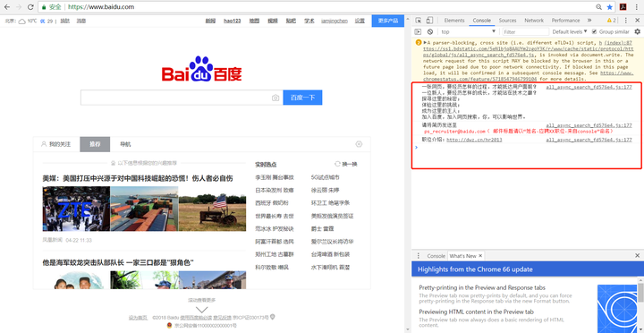Viewport: 644px width, 333px height.
Task: Open the drawer three-dot menu
Action: [418, 256]
